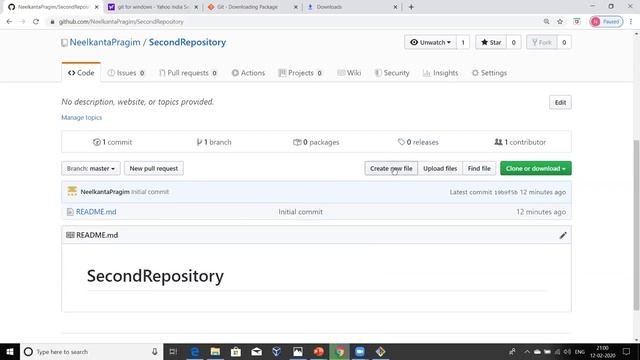Click the zoom magnifier icon in the address bar
The height and width of the screenshot is (360, 640).
[546, 22]
